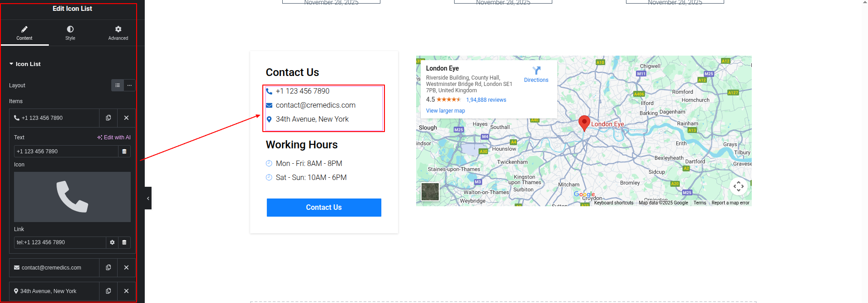Screen dimensions: 868x303
Task: Select the inline layout option
Action: (129, 85)
